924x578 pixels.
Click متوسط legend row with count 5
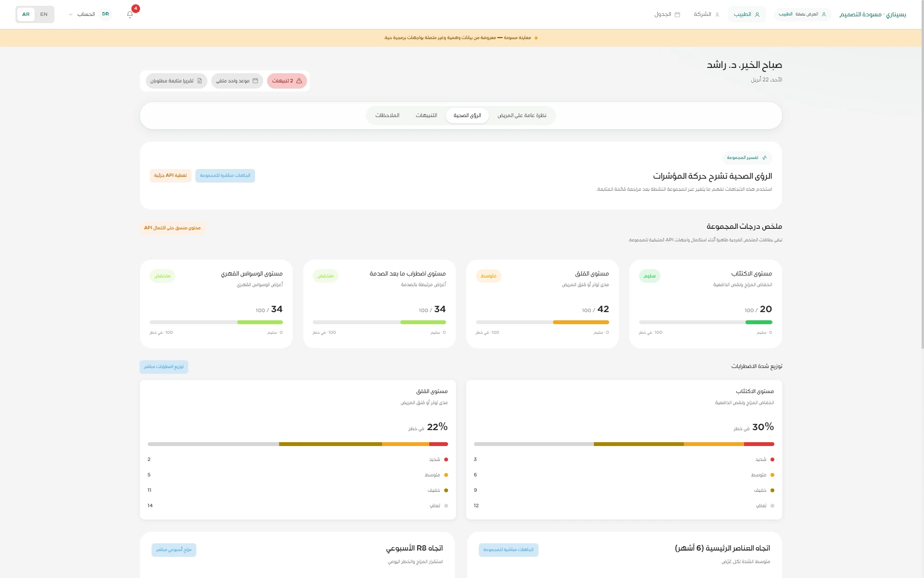pos(298,475)
